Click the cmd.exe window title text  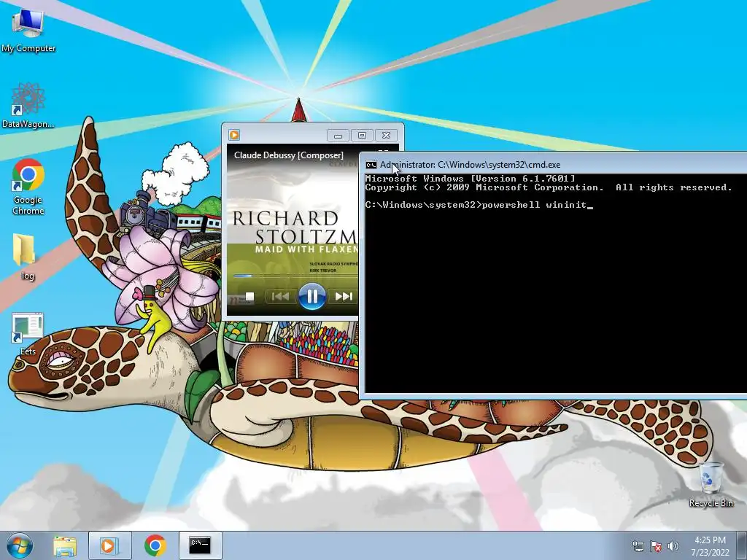pyautogui.click(x=470, y=165)
